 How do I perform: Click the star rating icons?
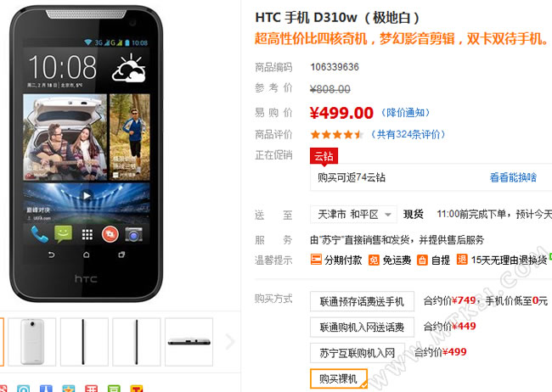(x=337, y=134)
